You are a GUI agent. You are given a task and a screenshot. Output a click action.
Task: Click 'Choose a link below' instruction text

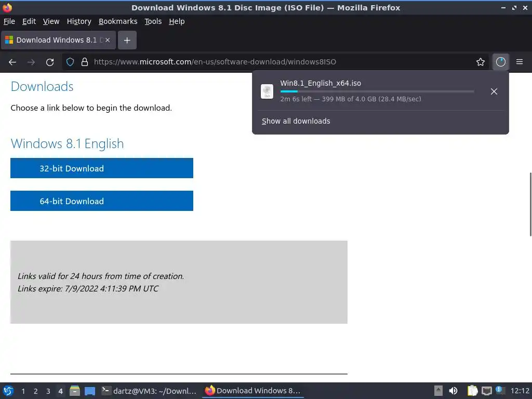click(91, 108)
